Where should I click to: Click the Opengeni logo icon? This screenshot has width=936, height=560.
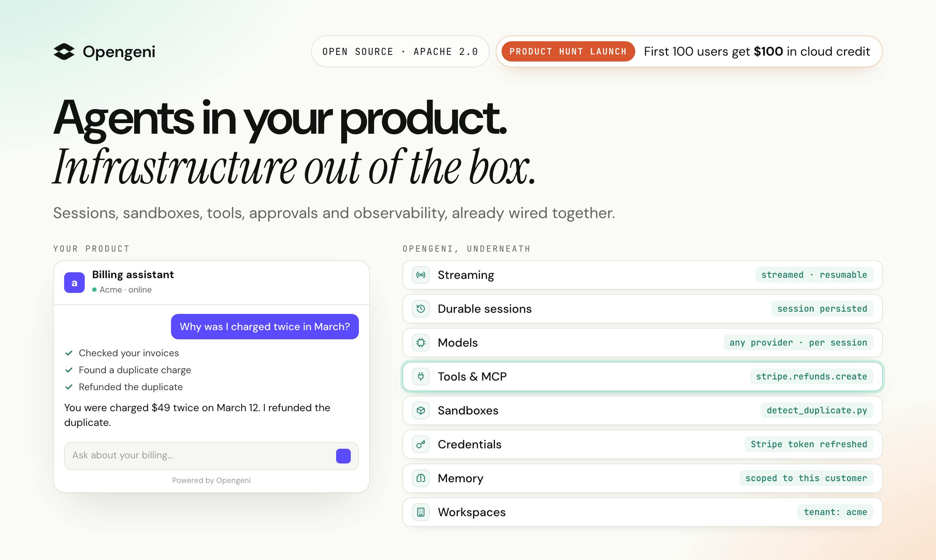[64, 52]
